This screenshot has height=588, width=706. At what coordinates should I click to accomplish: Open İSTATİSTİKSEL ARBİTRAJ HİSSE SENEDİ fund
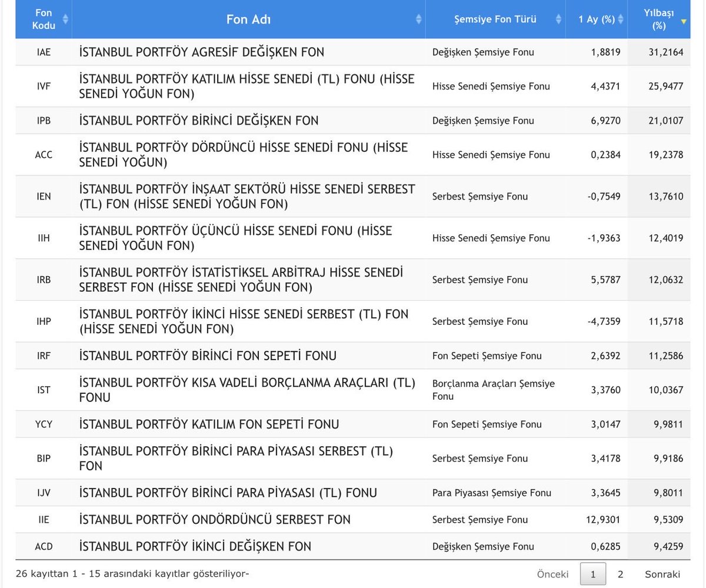[241, 280]
